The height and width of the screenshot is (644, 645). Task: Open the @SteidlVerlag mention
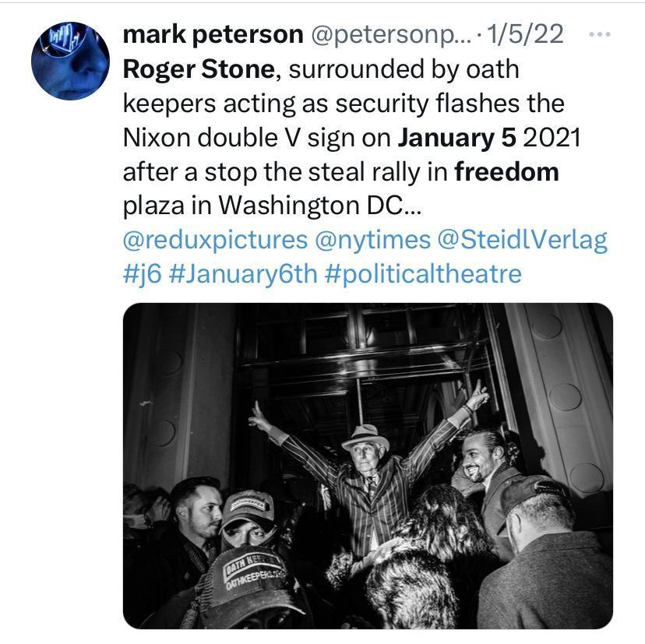click(x=522, y=240)
